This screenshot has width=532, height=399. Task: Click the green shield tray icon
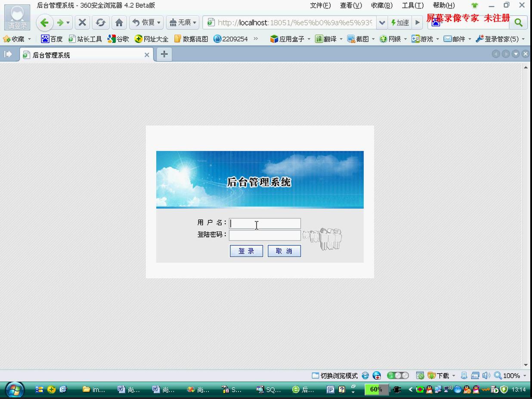coord(504,390)
